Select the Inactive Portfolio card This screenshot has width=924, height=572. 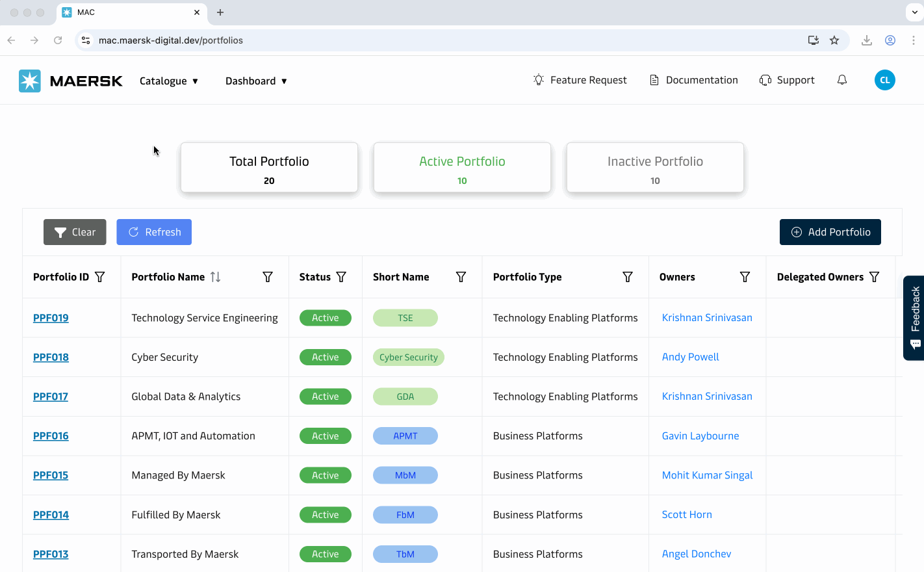655,168
